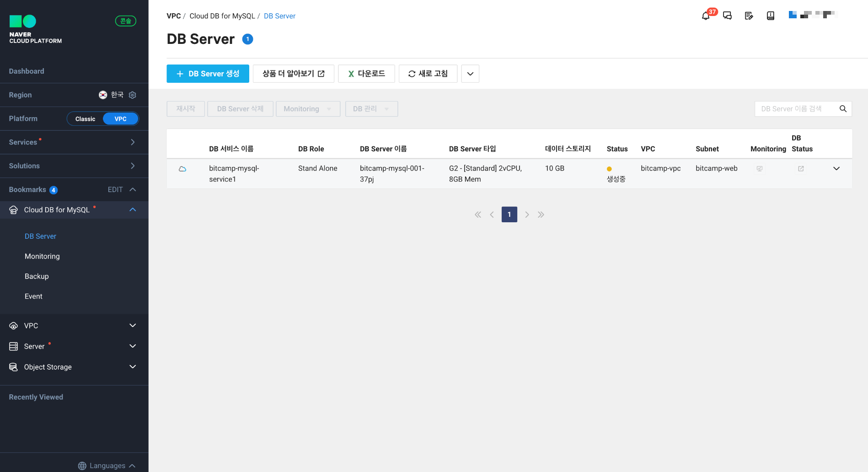Click the console badge near the logo
The width and height of the screenshot is (868, 472).
(x=125, y=21)
